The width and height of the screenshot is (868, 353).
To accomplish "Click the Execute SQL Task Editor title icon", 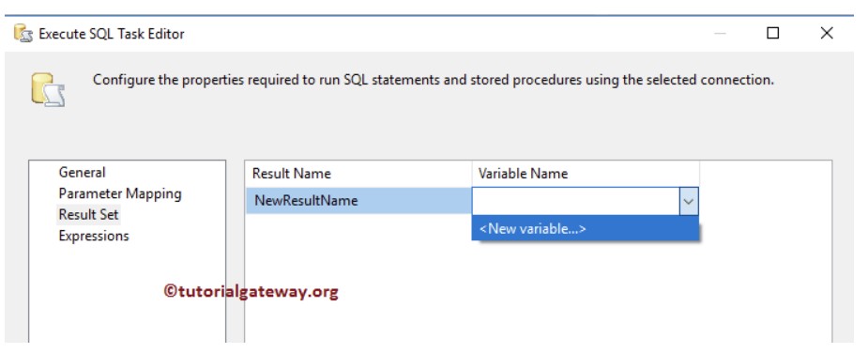I will pos(23,34).
